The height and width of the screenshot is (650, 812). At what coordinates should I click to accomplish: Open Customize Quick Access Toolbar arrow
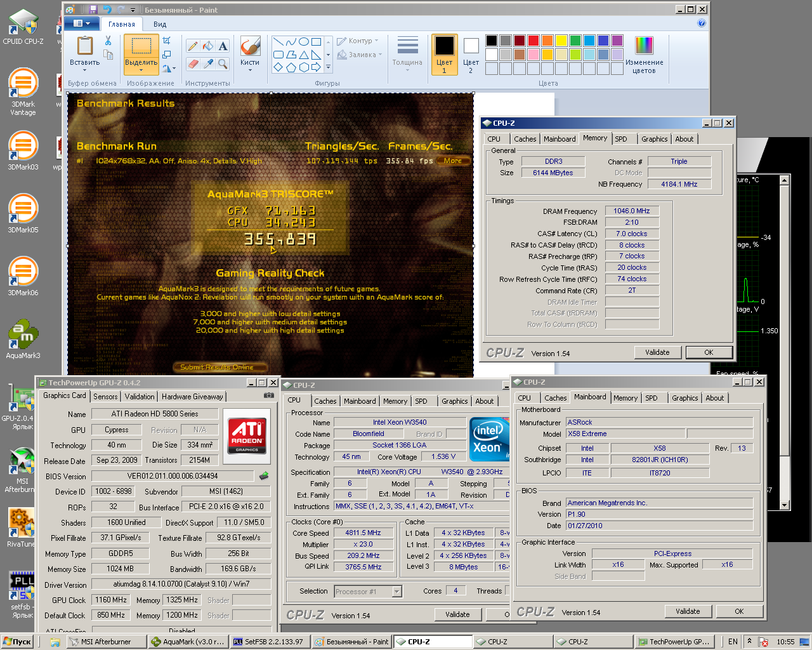pos(133,10)
